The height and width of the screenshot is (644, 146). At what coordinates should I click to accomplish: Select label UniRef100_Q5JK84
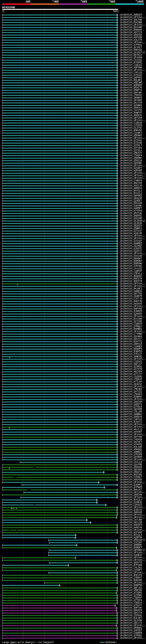[x=131, y=57]
